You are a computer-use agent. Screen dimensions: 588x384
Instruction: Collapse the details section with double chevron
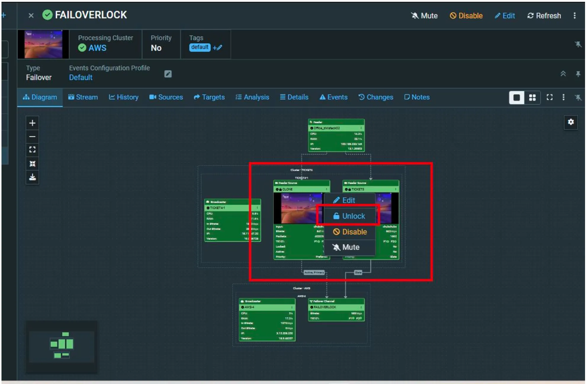(563, 74)
